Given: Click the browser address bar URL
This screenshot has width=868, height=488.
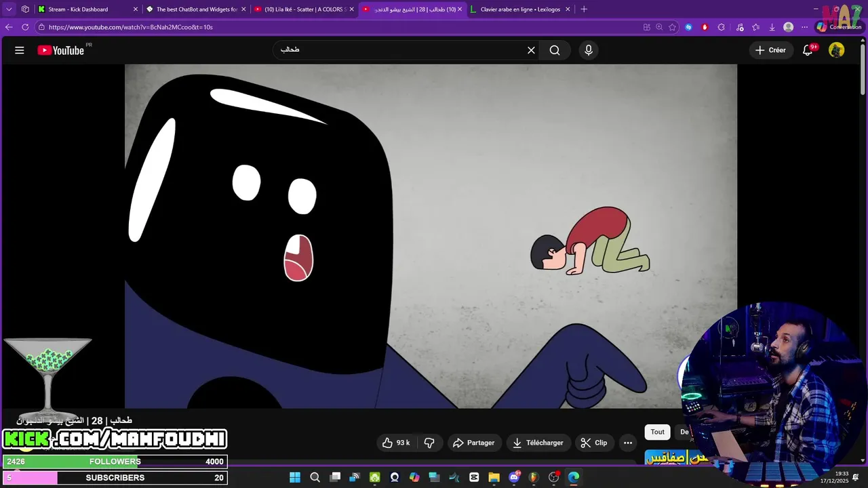Looking at the screenshot, I should [x=131, y=27].
